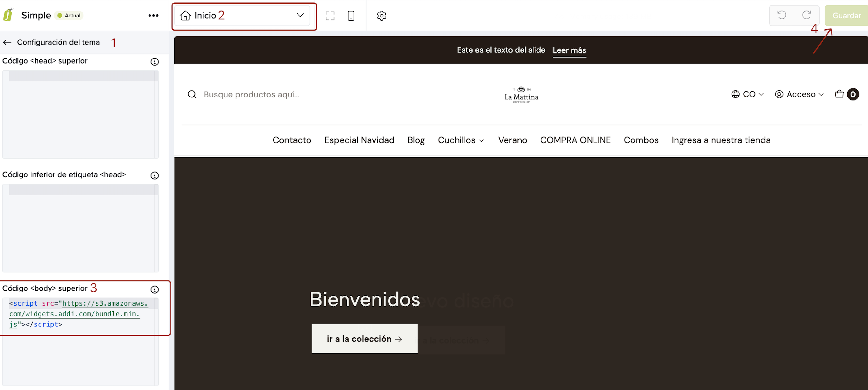This screenshot has height=390, width=868.
Task: Open theme settings gear icon
Action: [381, 16]
